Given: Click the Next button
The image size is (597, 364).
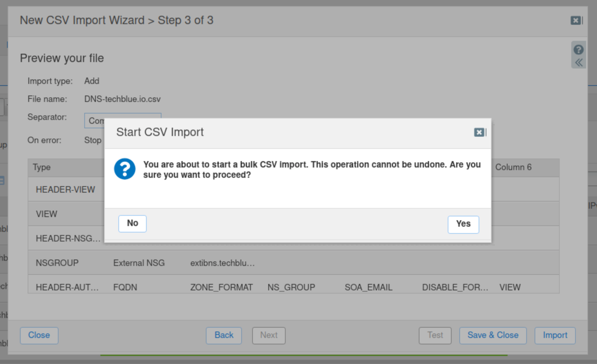Looking at the screenshot, I should 269,335.
